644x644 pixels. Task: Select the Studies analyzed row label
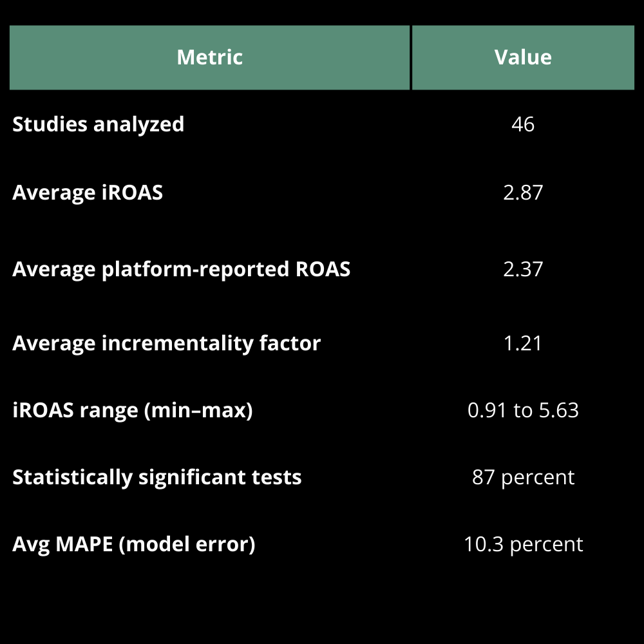tap(98, 124)
